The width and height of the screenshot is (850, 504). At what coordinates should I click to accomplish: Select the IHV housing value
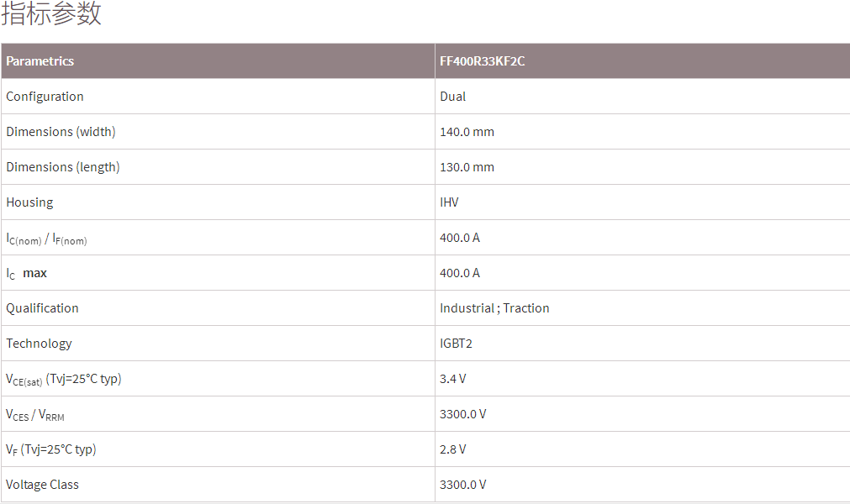(449, 202)
